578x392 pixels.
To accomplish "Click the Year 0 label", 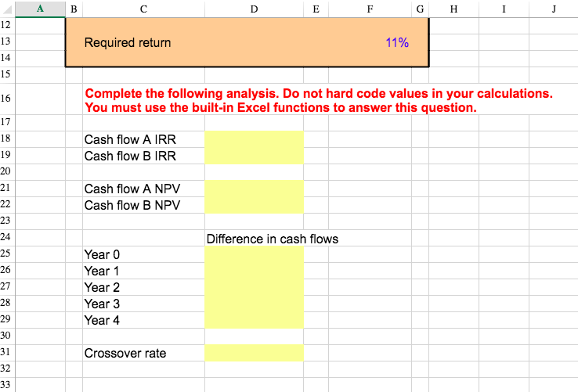I will point(102,254).
